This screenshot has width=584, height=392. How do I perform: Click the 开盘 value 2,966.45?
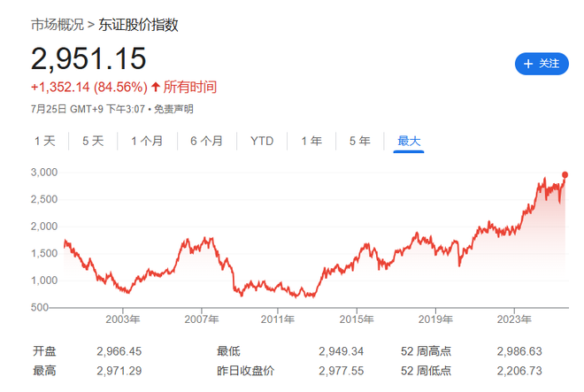pos(119,351)
